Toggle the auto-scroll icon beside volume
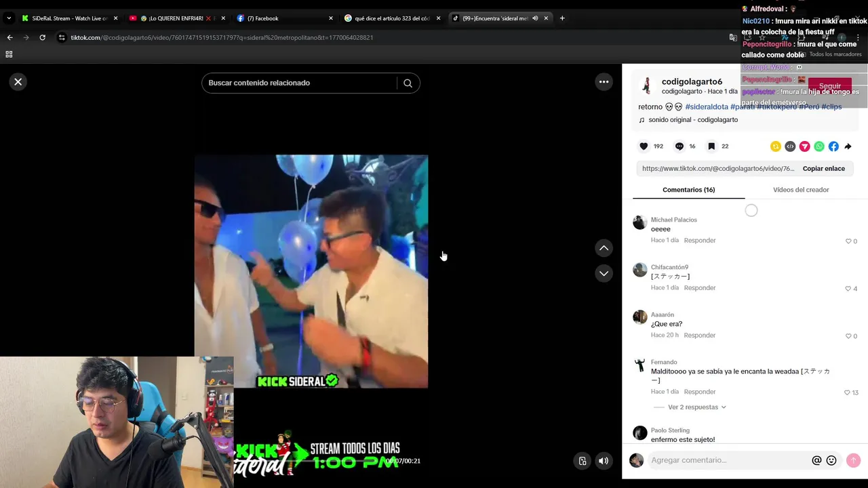 [582, 461]
